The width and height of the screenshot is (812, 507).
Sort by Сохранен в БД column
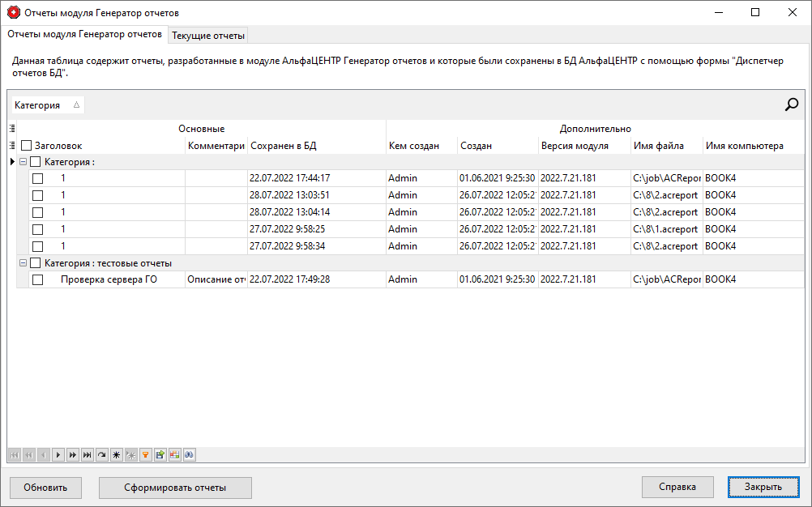[316, 146]
